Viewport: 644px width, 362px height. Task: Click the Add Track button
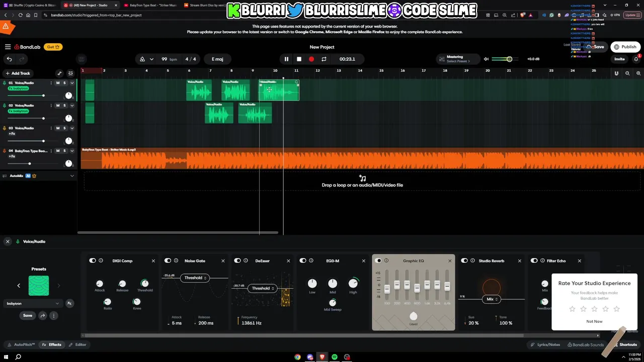[x=17, y=73]
